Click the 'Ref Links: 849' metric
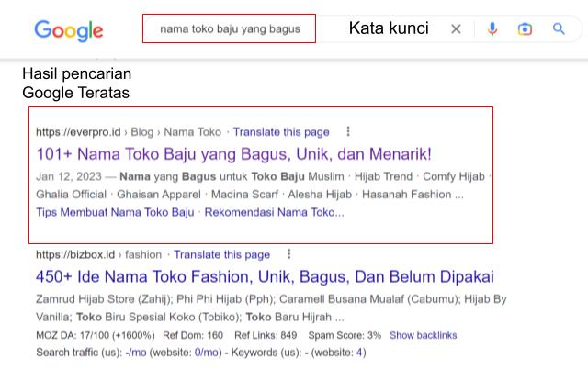 pyautogui.click(x=266, y=335)
